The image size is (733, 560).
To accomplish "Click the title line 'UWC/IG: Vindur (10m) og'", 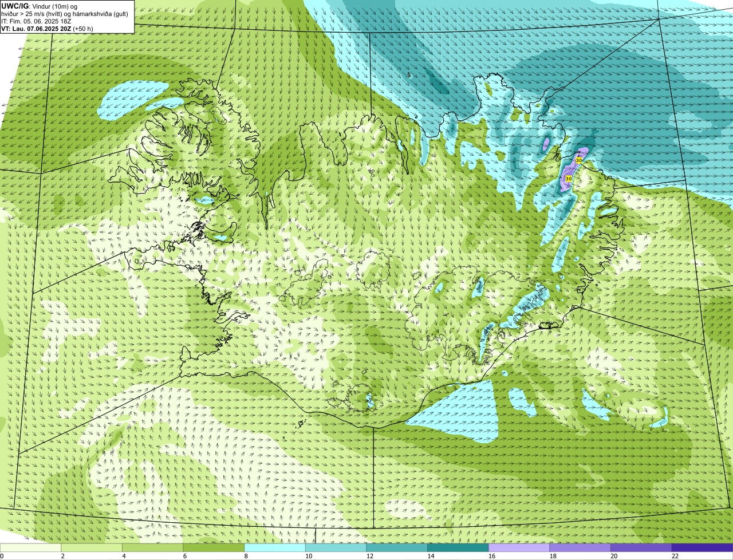I will point(40,6).
